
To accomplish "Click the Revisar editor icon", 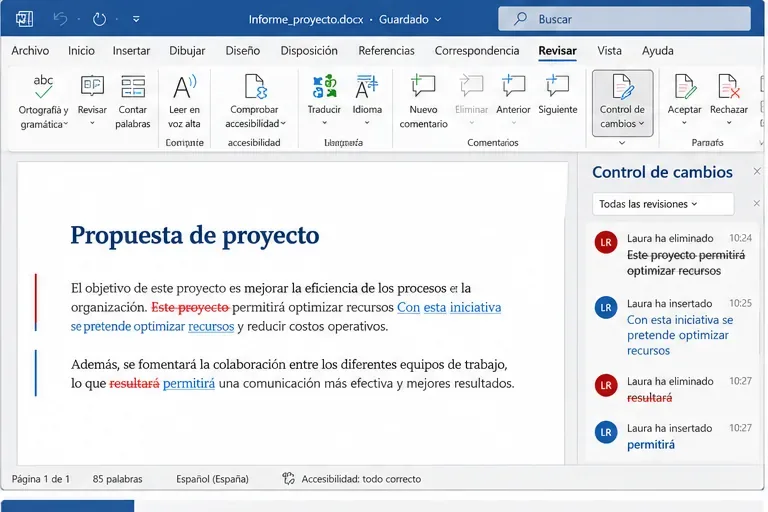I will coord(92,86).
